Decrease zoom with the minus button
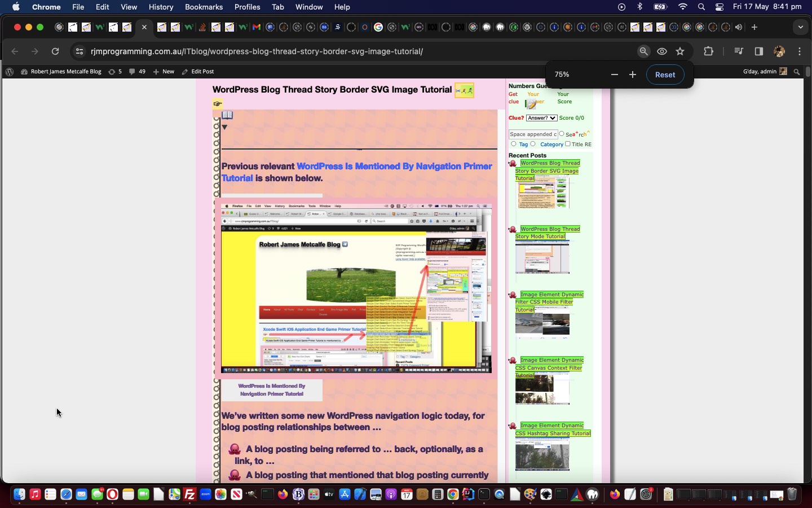Viewport: 812px width, 508px height. click(x=615, y=75)
